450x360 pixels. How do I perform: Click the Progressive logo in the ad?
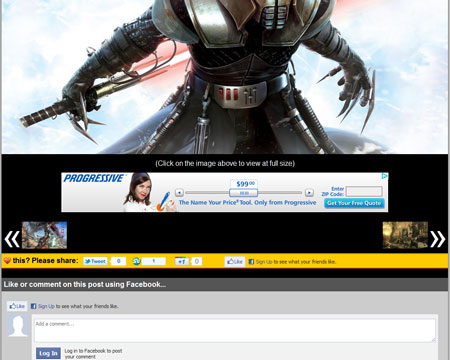click(x=94, y=178)
